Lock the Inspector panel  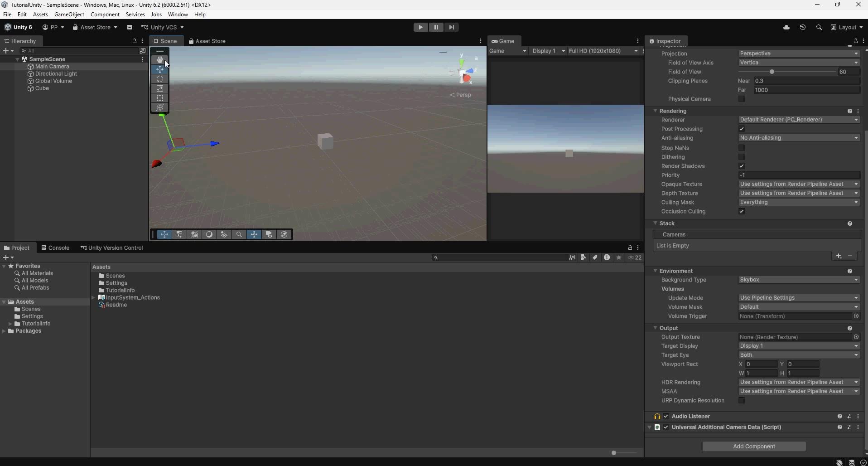coord(856,41)
